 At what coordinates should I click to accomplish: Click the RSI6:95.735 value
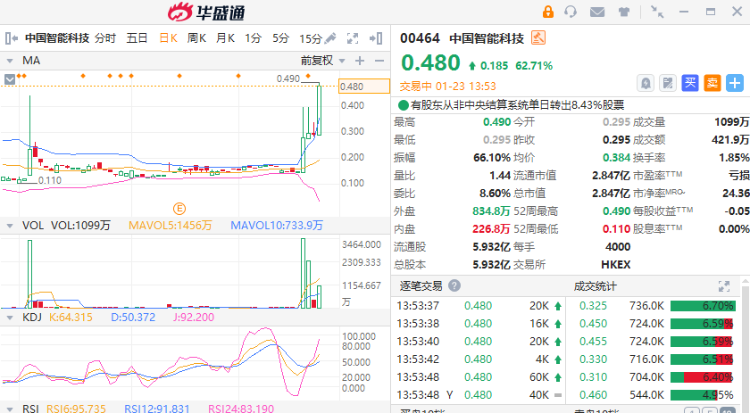click(x=76, y=409)
